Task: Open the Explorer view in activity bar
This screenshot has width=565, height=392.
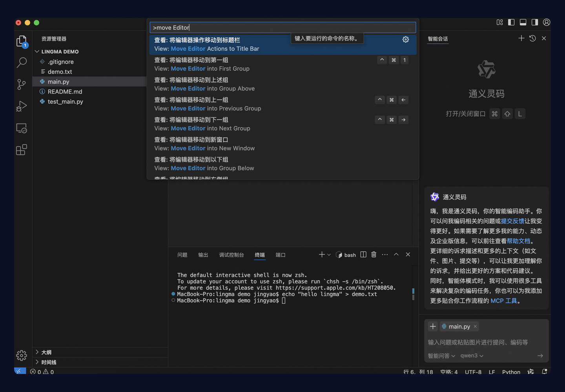Action: click(x=22, y=41)
